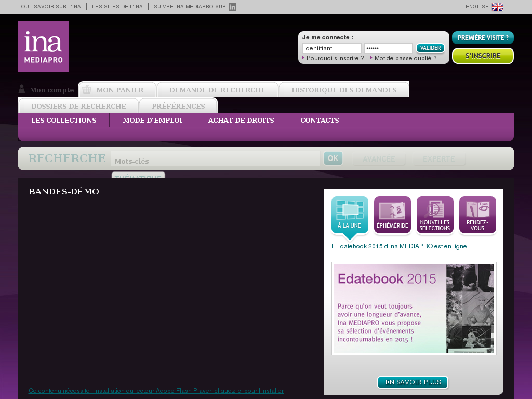
Task: Click the basket icon in Mon Panier
Action: coord(87,89)
